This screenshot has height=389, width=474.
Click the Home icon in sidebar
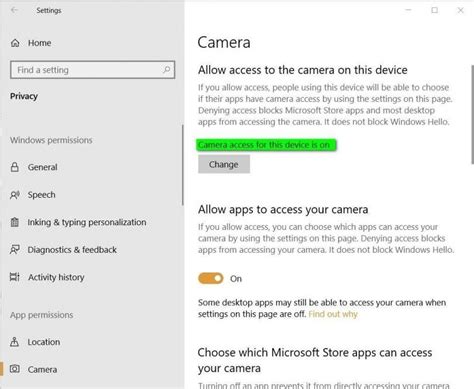pos(15,43)
